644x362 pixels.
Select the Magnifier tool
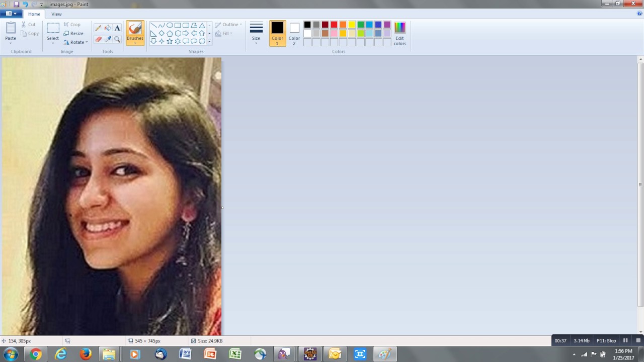tap(117, 39)
